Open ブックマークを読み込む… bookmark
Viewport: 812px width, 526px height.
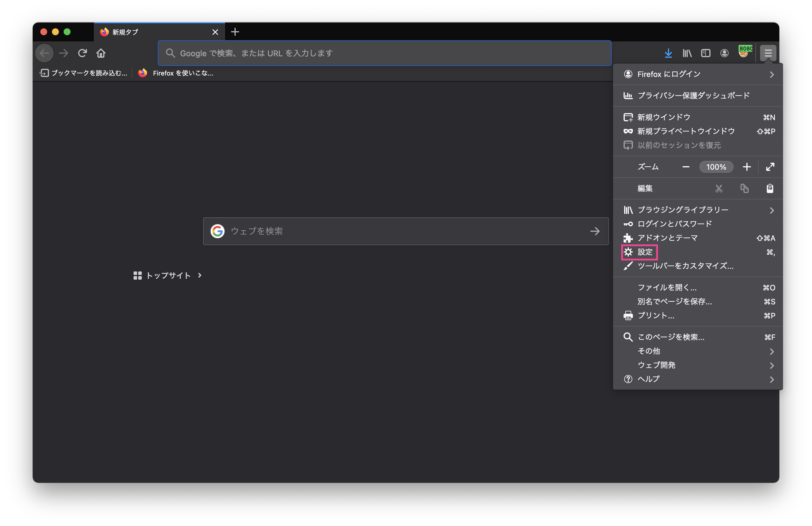point(84,73)
